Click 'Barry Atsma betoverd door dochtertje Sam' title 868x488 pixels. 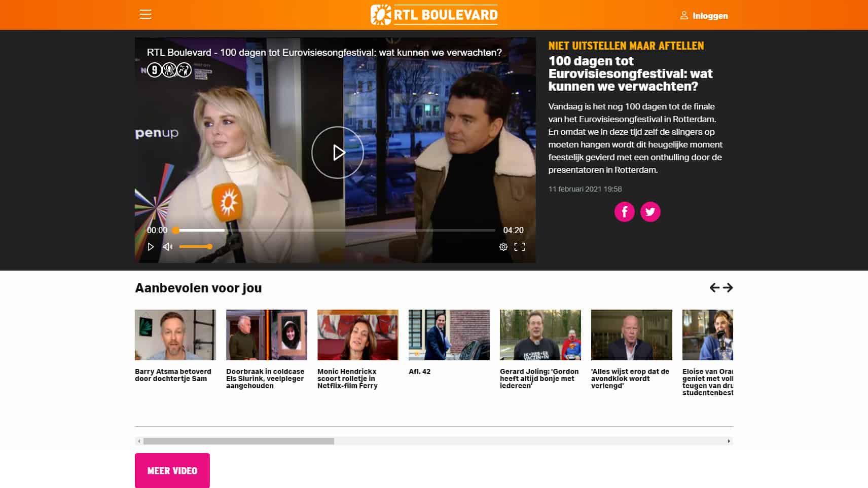[173, 375]
